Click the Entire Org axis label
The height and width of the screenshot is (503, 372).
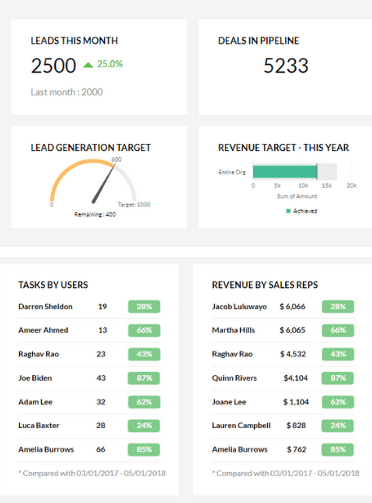point(232,172)
